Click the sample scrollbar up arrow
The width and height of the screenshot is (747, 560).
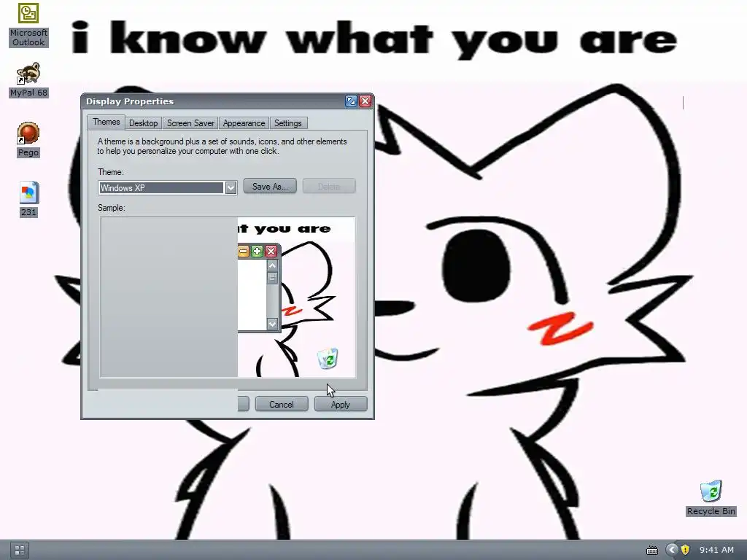(273, 265)
